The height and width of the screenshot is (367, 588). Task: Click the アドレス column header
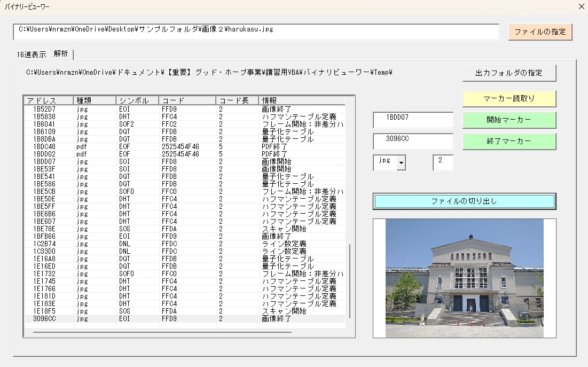pyautogui.click(x=49, y=100)
